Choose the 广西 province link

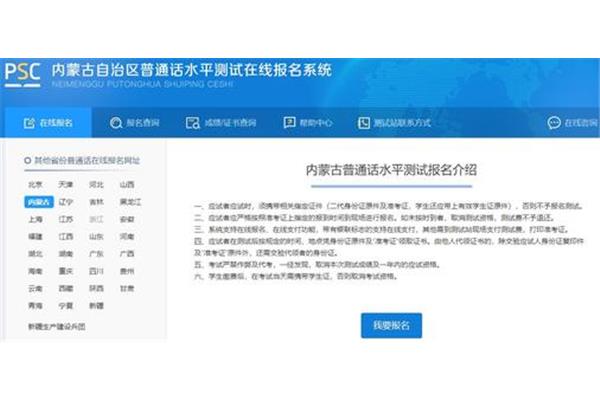click(127, 254)
